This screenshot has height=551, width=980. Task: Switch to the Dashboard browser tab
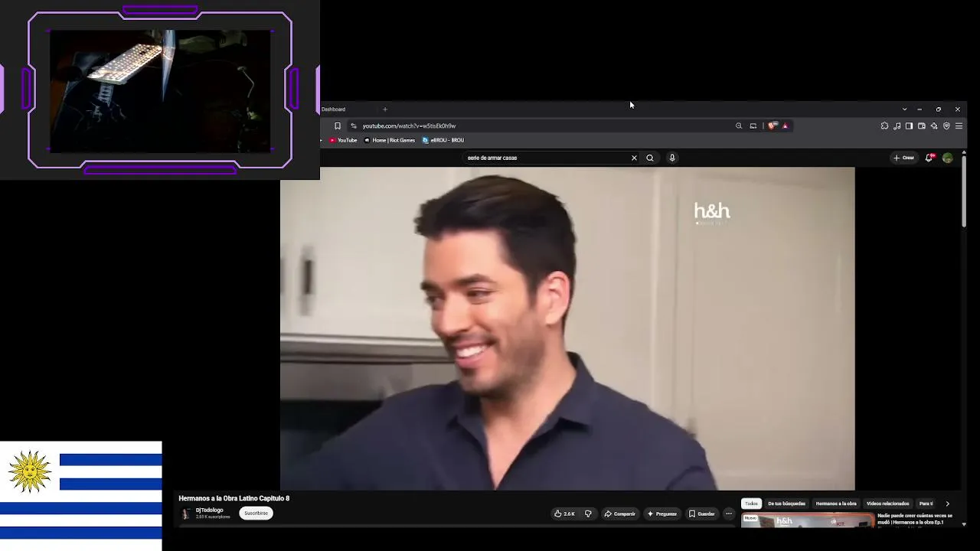point(334,109)
